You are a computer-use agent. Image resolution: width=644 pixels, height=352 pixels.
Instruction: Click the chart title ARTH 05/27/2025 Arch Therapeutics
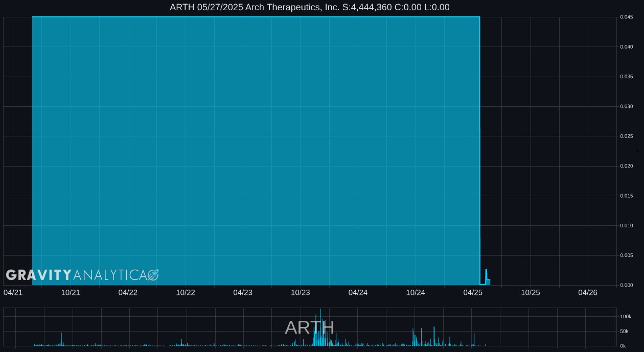click(x=309, y=7)
